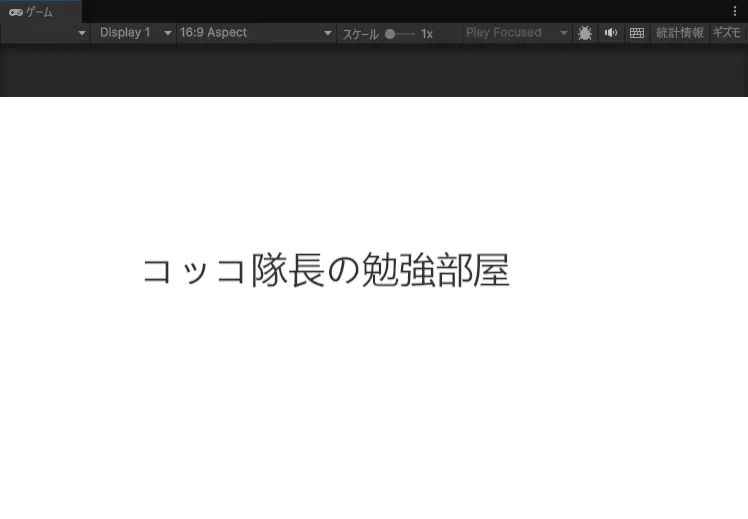Toggle the bug debug icon
This screenshot has width=748, height=519.
point(585,33)
